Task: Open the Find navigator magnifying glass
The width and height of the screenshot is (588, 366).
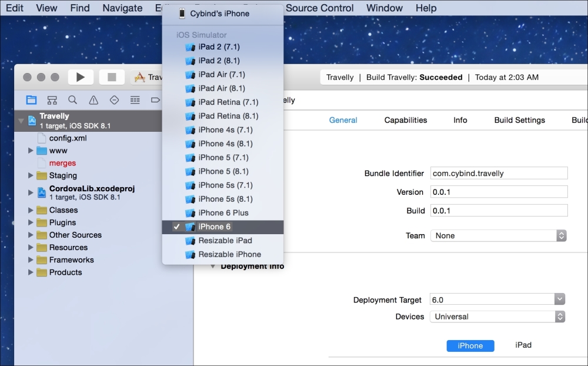Action: click(x=72, y=99)
